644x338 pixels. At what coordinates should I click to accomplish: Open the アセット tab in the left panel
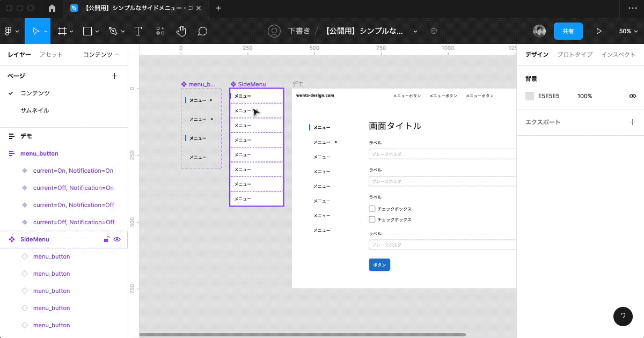(52, 54)
